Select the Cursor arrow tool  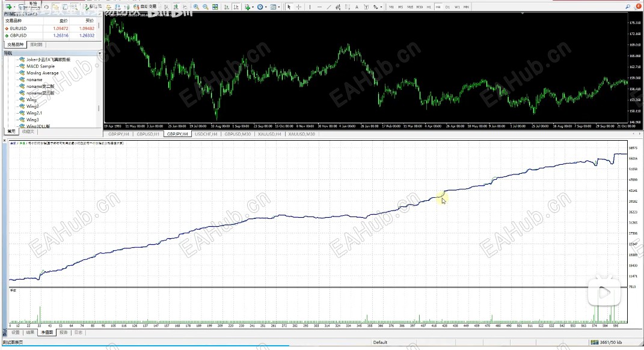click(x=289, y=7)
